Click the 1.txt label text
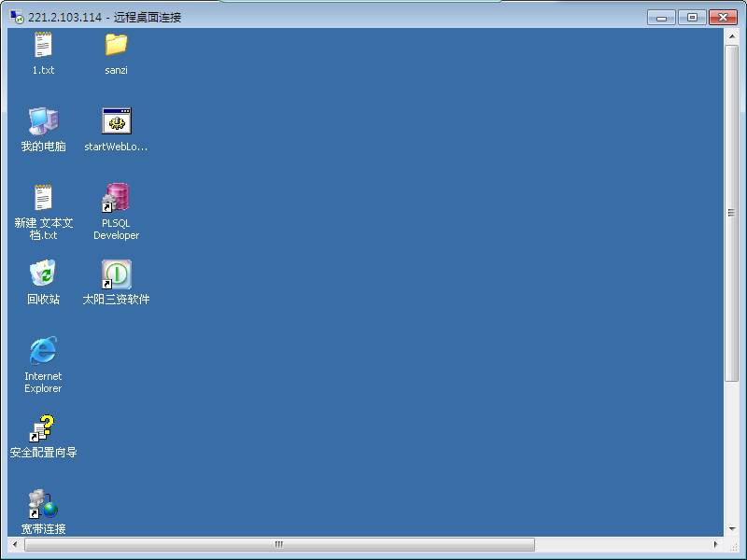This screenshot has width=747, height=560. 43,70
